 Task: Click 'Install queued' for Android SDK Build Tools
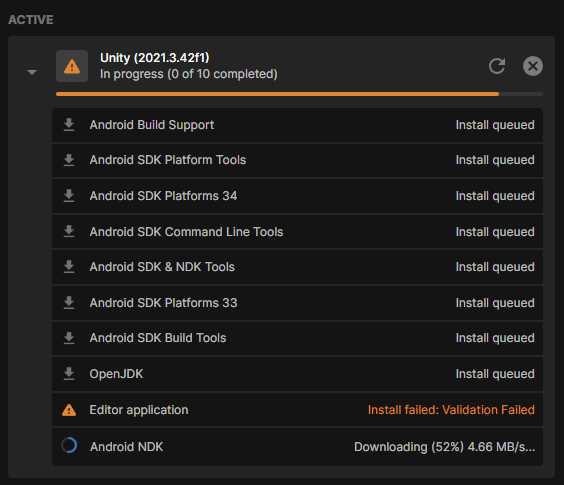coord(495,338)
